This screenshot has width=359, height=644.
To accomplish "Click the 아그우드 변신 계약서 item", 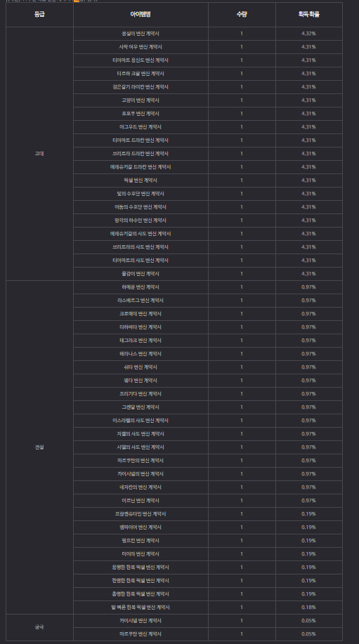I will tap(141, 127).
